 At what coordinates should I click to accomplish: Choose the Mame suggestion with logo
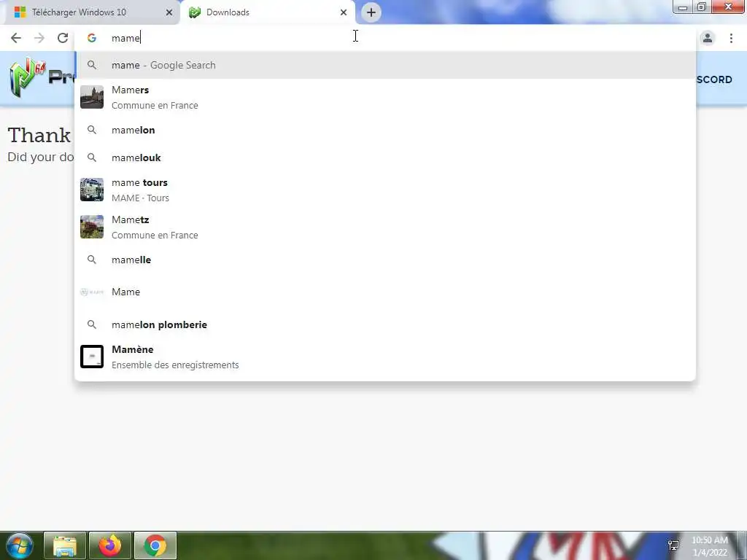tap(385, 292)
